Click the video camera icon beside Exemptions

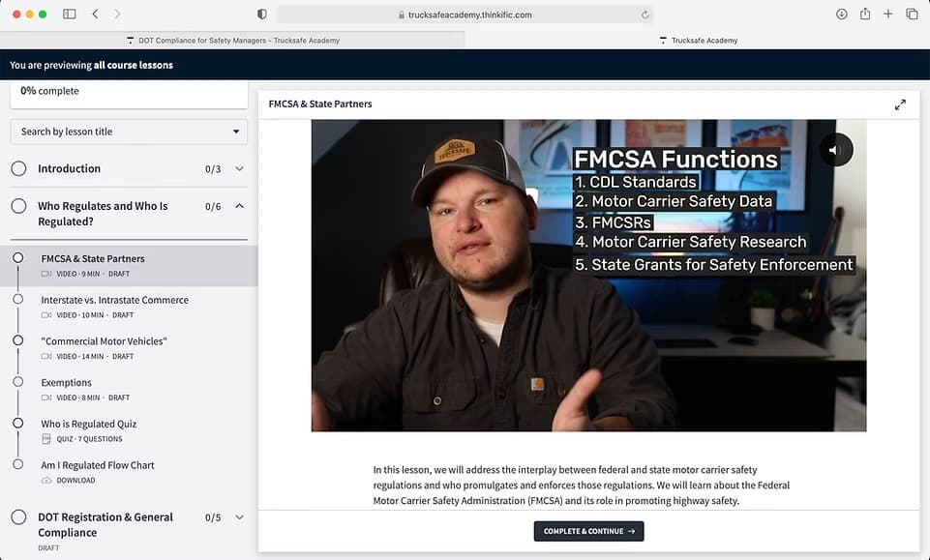coord(46,397)
